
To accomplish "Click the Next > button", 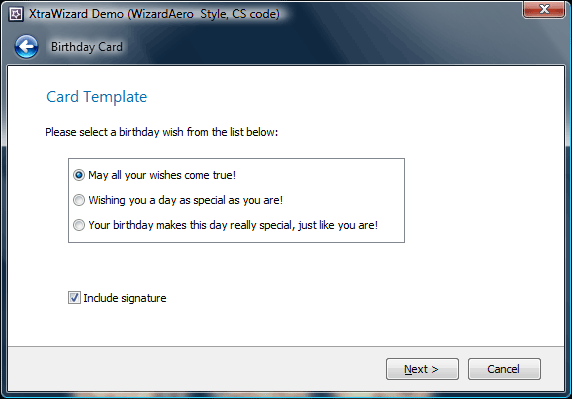I will (x=422, y=369).
